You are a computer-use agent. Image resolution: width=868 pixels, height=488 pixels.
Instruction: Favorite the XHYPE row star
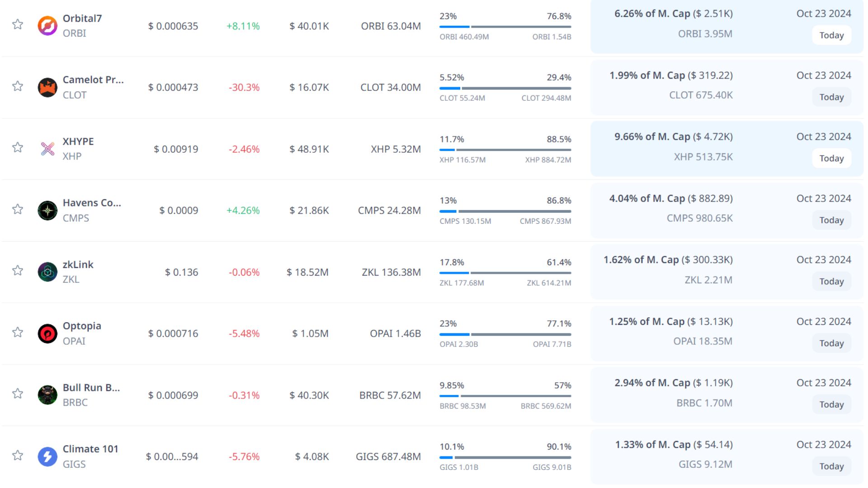[18, 147]
